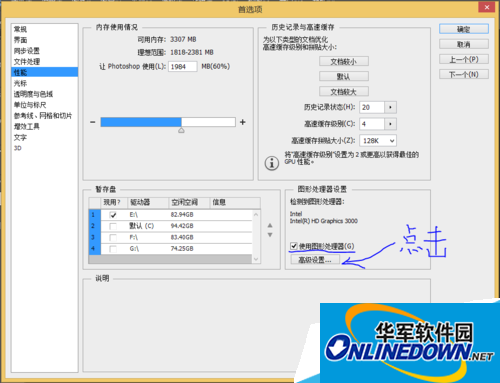Open the 3D category
500x383 pixels.
(x=18, y=148)
